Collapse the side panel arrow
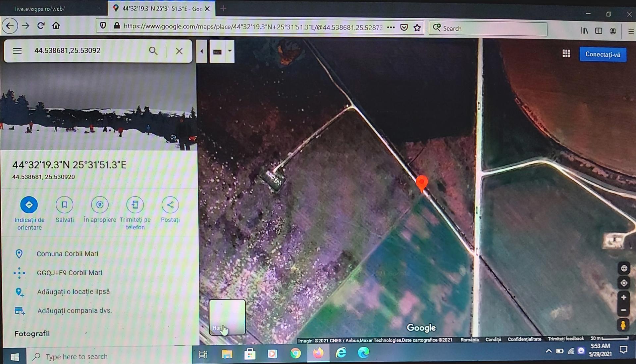This screenshot has width=636, height=364. pos(201,51)
